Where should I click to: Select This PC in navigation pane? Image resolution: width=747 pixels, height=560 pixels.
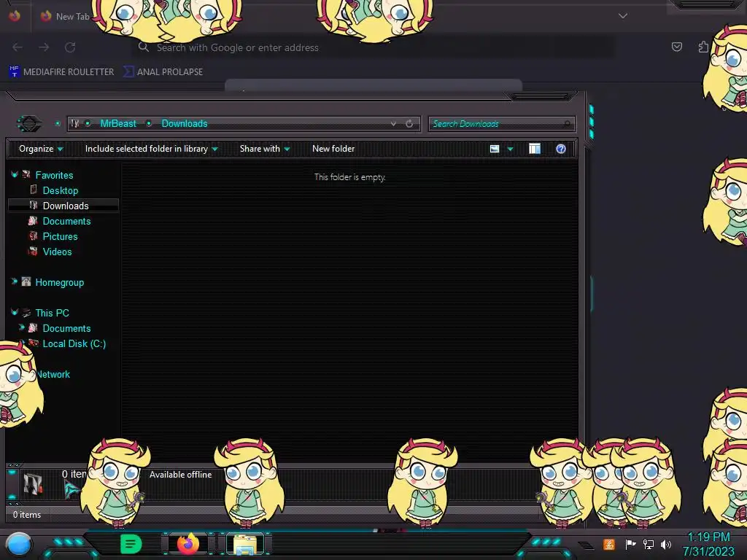tap(52, 313)
